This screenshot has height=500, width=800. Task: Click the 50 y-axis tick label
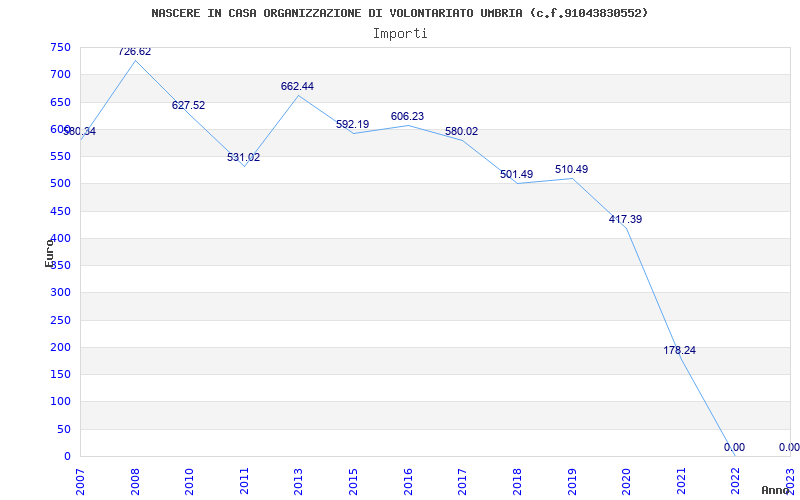[64, 429]
